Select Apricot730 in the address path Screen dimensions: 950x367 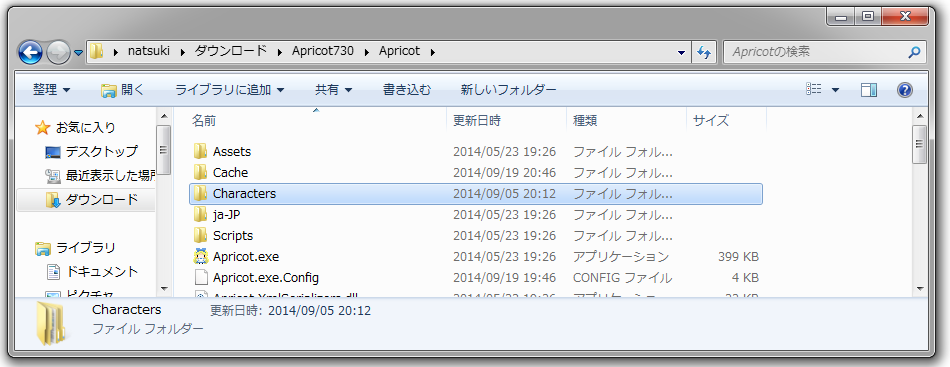click(322, 51)
